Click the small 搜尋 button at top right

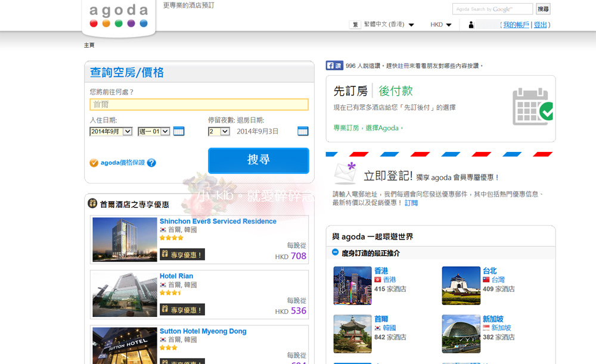pyautogui.click(x=543, y=9)
